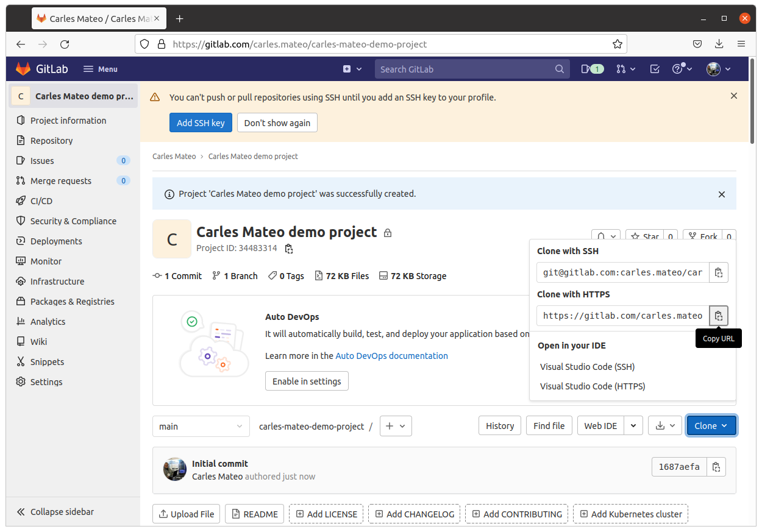Viewport: 762px width, 532px height.
Task: Select the HTTPS clone URL field
Action: coord(623,316)
